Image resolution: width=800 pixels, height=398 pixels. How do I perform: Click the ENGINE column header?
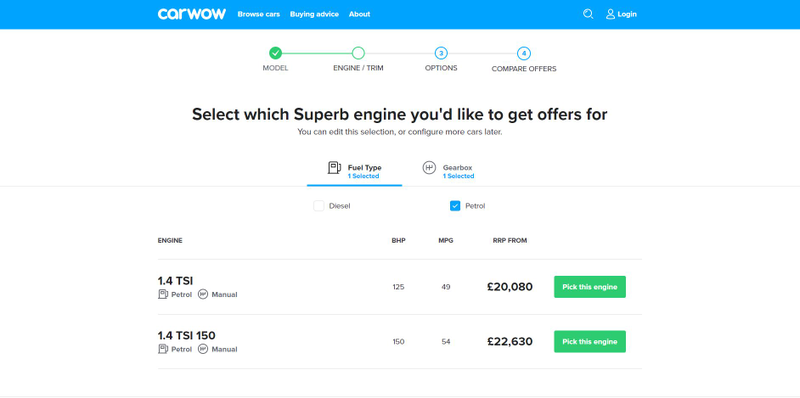(170, 240)
